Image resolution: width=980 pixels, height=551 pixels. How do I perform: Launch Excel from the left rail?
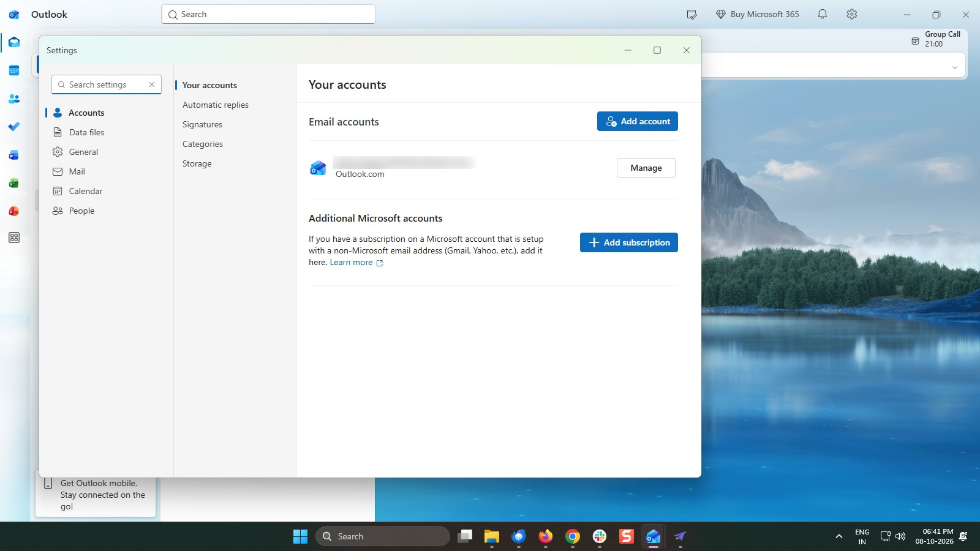[14, 183]
